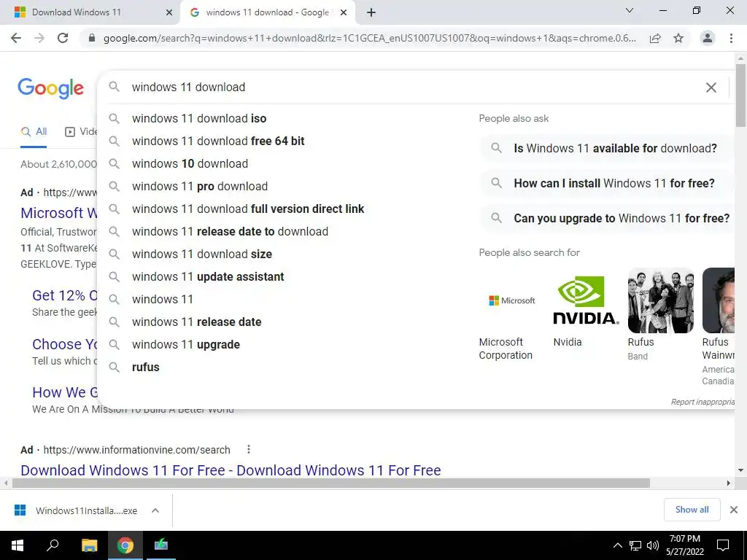Pick suggestion release date to download
Image resolution: width=747 pixels, height=560 pixels.
point(230,231)
